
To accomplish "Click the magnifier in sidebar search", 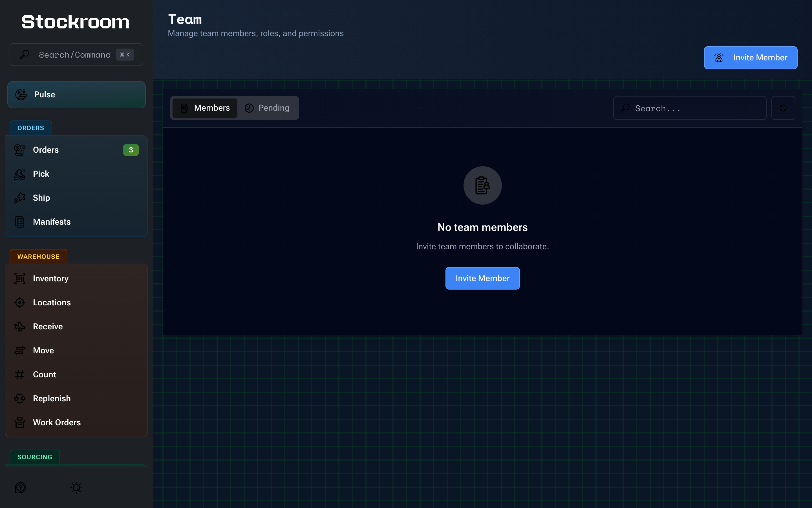I will pyautogui.click(x=25, y=54).
